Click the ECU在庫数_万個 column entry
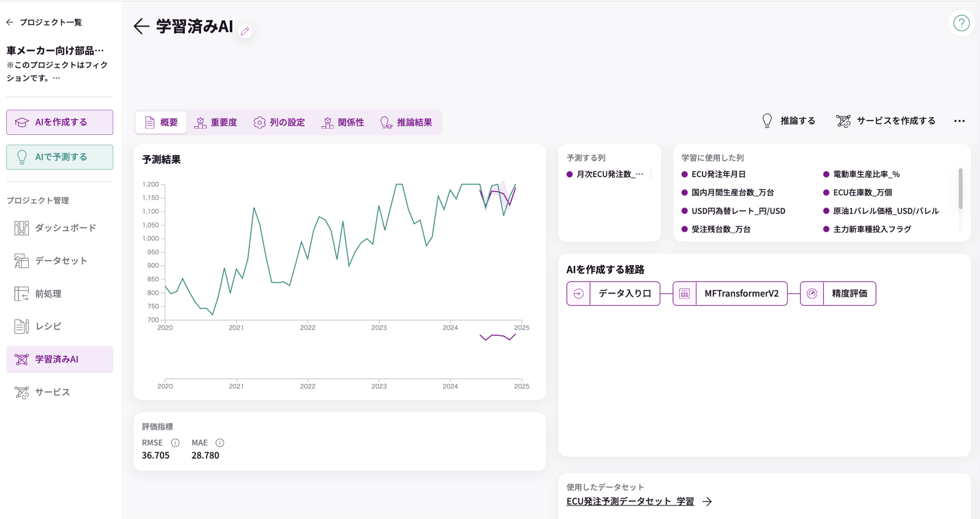The height and width of the screenshot is (519, 980). 858,192
